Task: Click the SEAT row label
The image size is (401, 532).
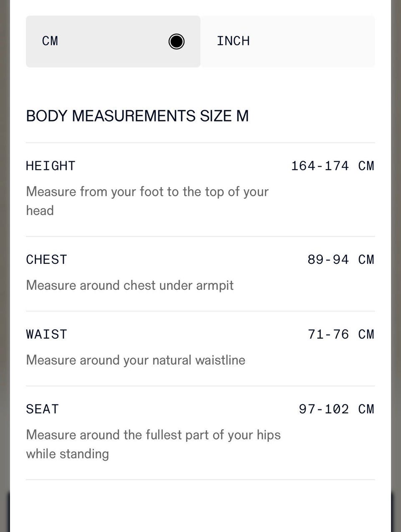Action: 42,409
